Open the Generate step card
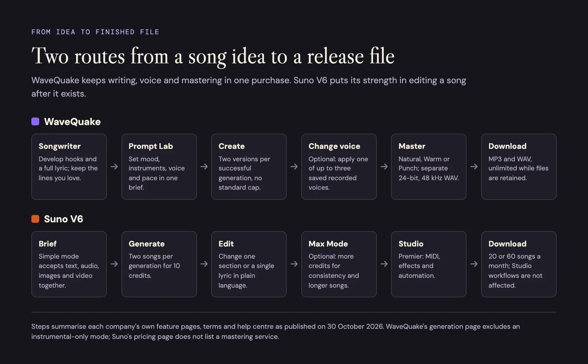 coord(159,264)
